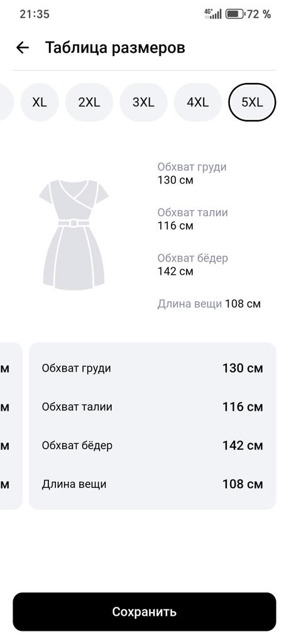289x644 pixels.
Task: Tap the Сохранить button
Action: (144, 611)
